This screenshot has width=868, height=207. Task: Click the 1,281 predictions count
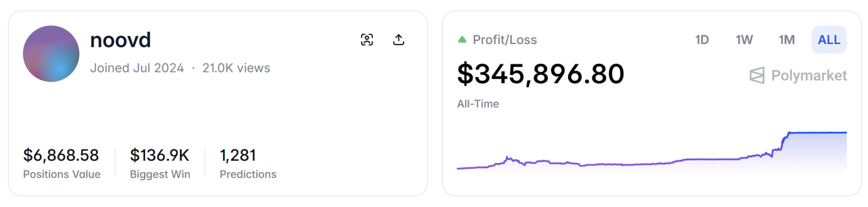pos(238,155)
